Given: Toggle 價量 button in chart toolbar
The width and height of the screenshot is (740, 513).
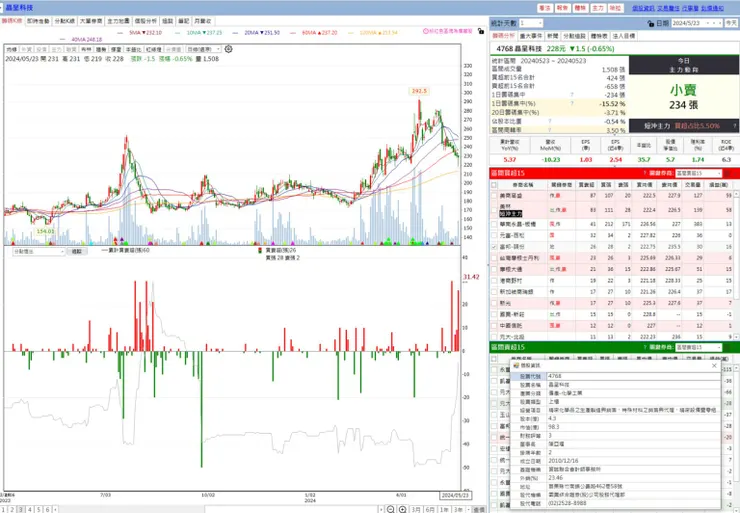Looking at the screenshot, I should pyautogui.click(x=116, y=49).
